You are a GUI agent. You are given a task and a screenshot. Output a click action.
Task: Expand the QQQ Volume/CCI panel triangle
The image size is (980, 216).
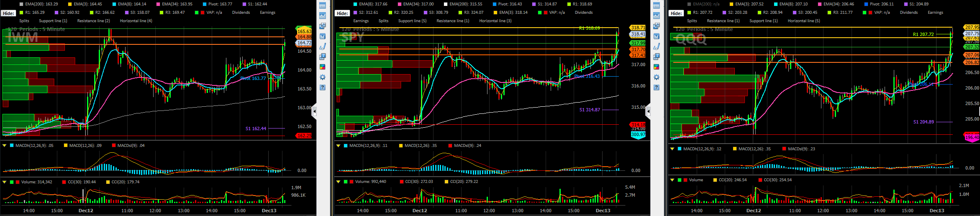tap(672, 180)
